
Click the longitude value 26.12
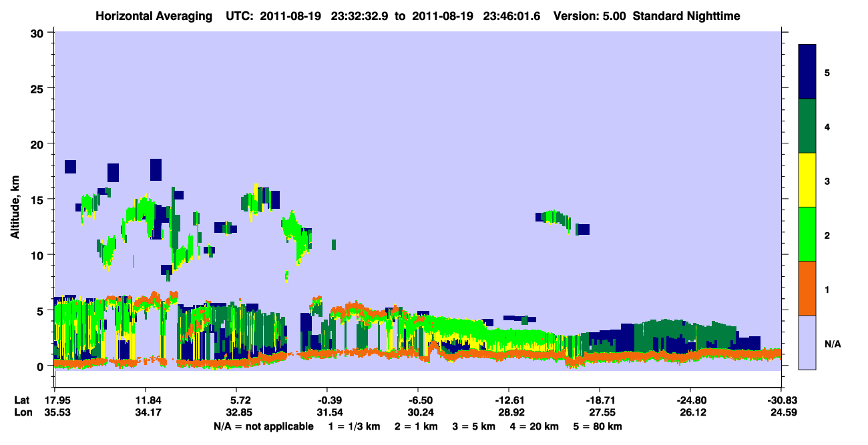[692, 413]
